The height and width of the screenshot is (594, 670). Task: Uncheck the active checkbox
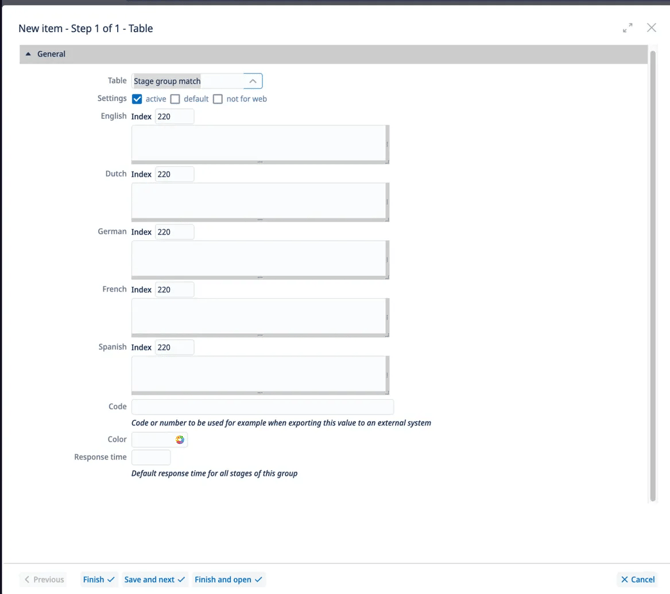[x=137, y=99]
